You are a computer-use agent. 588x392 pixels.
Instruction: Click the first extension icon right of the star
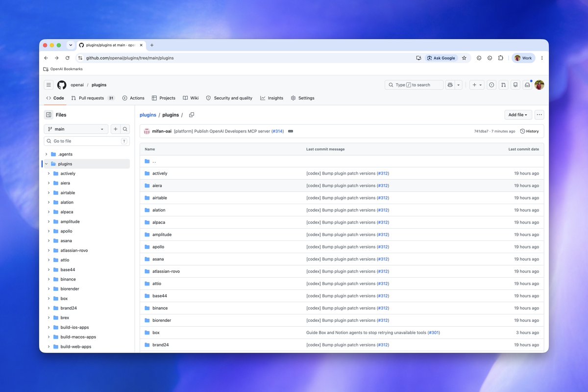pyautogui.click(x=479, y=58)
